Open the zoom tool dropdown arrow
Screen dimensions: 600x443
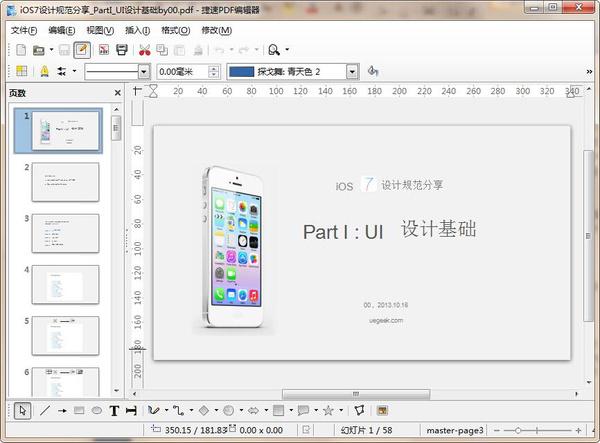(x=287, y=50)
